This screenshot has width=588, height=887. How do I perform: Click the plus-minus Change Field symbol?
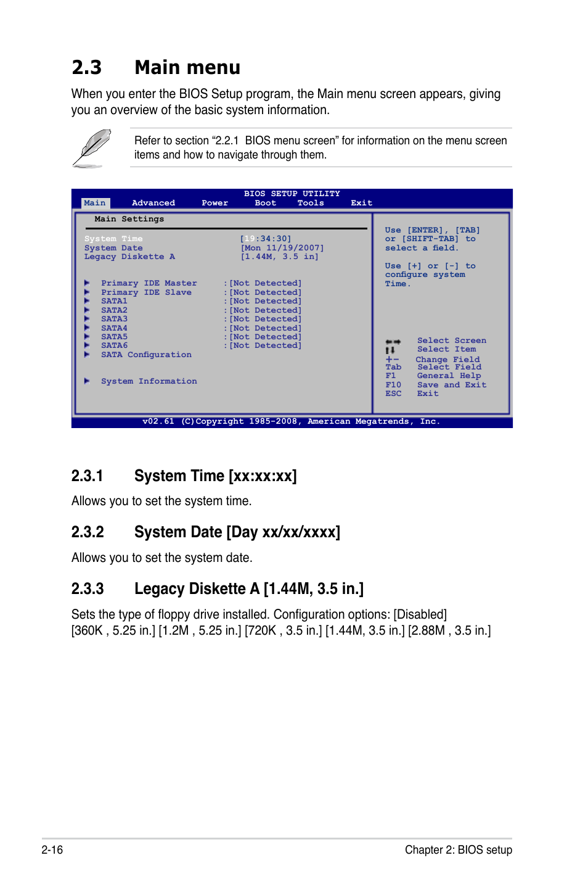point(392,359)
